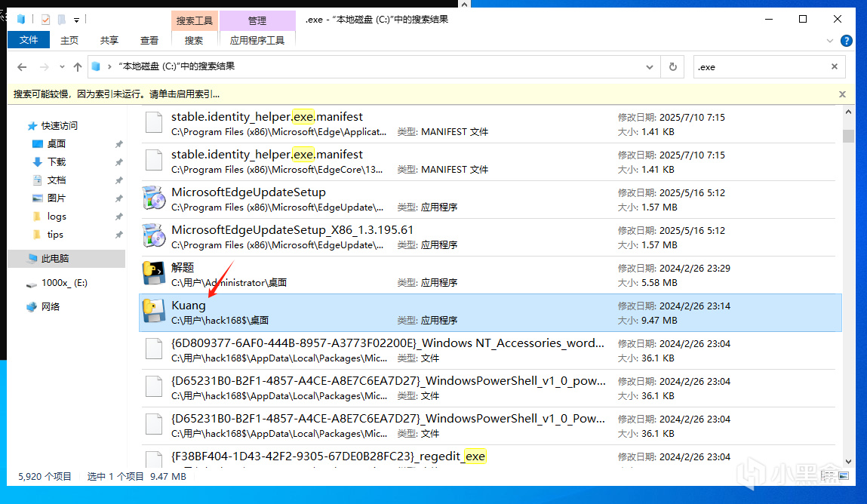867x504 pixels.
Task: Switch to the 应用程序工具 tab
Action: [x=257, y=40]
